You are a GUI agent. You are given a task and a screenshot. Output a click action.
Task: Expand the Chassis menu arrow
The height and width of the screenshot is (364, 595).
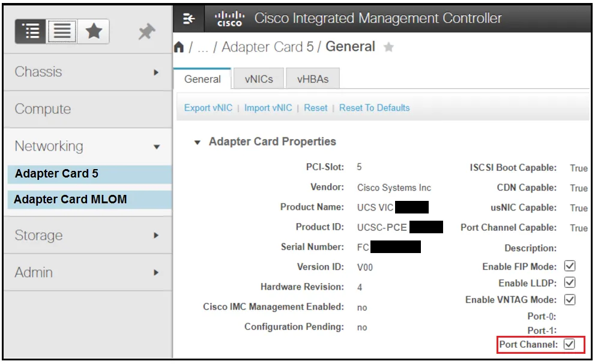point(156,72)
